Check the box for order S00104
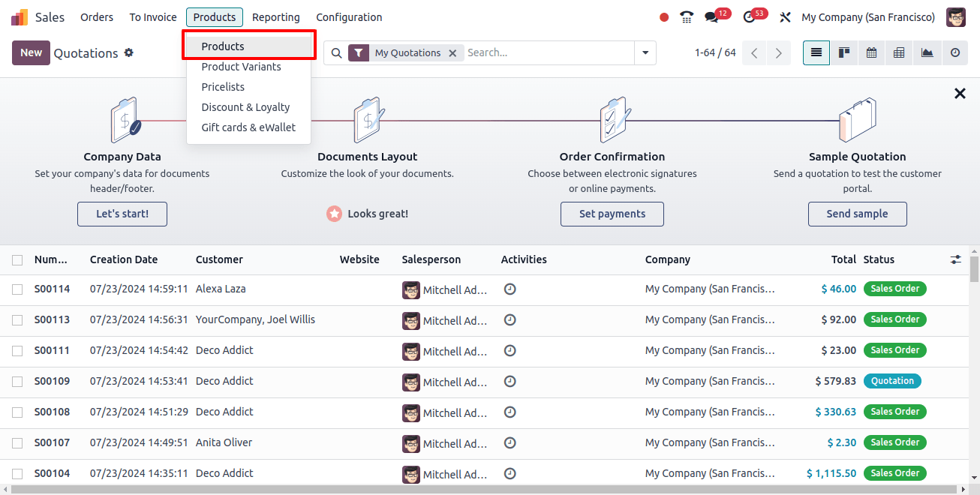This screenshot has height=495, width=980. (17, 474)
